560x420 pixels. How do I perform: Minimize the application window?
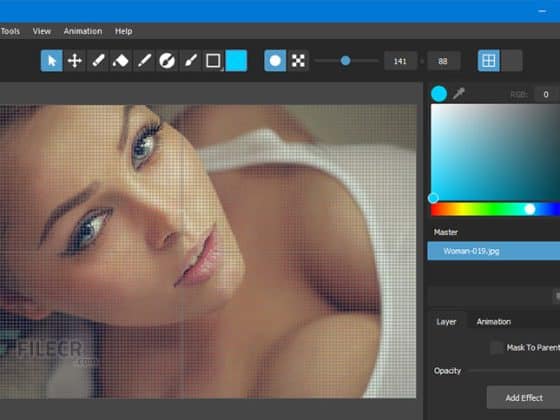point(542,11)
